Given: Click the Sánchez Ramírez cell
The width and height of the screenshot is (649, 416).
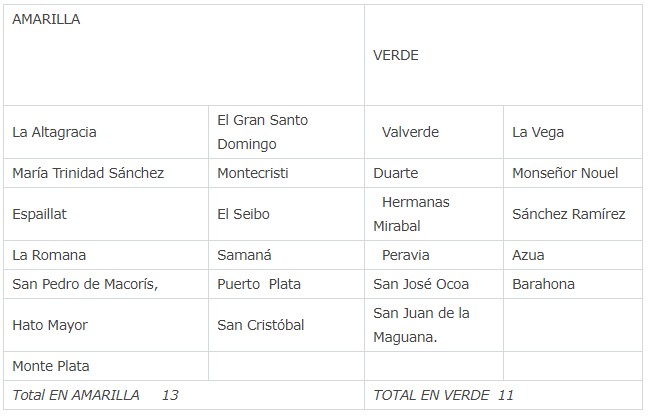Looking at the screenshot, I should (x=569, y=214).
